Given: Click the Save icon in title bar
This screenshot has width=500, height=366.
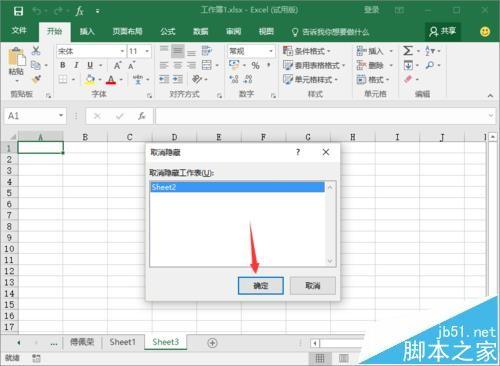Looking at the screenshot, I should [x=18, y=11].
